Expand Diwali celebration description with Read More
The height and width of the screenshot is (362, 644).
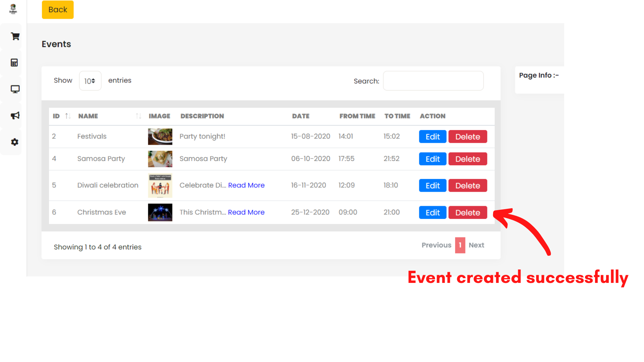[x=246, y=185]
